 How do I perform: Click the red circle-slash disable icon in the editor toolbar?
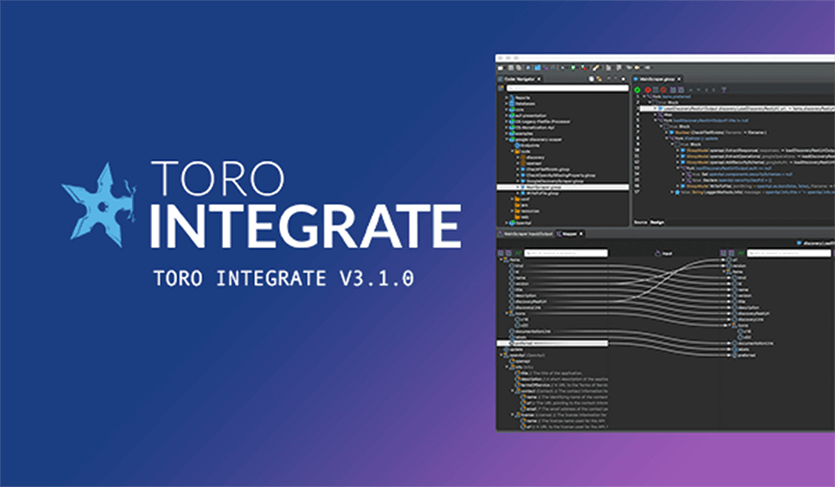click(663, 90)
